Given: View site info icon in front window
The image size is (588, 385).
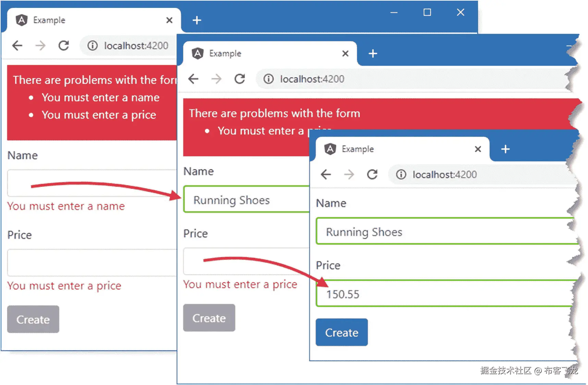Looking at the screenshot, I should point(401,175).
